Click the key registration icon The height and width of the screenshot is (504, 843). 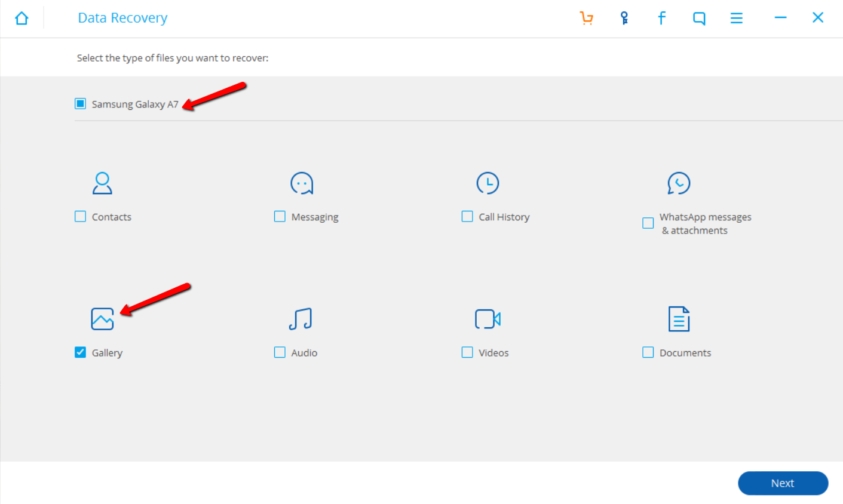pyautogui.click(x=624, y=18)
